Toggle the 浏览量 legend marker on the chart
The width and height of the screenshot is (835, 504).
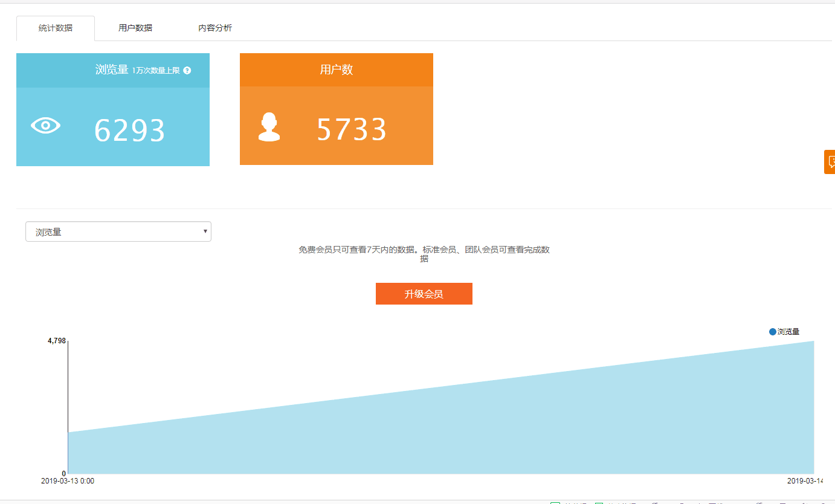click(x=772, y=332)
